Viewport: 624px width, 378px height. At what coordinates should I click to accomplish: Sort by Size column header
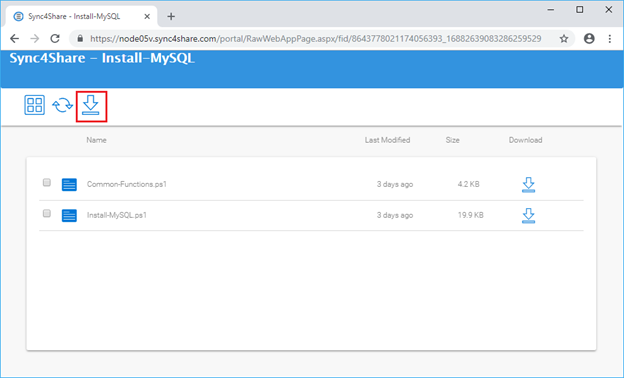[452, 140]
